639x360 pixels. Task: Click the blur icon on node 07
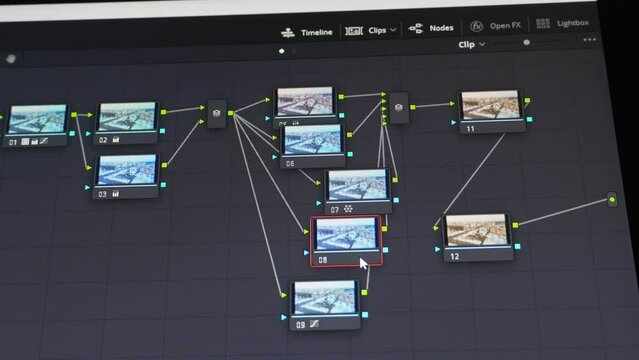tap(348, 209)
